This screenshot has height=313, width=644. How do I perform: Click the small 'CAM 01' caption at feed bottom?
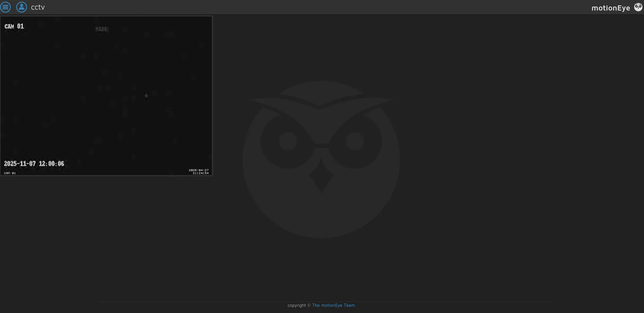click(x=10, y=173)
